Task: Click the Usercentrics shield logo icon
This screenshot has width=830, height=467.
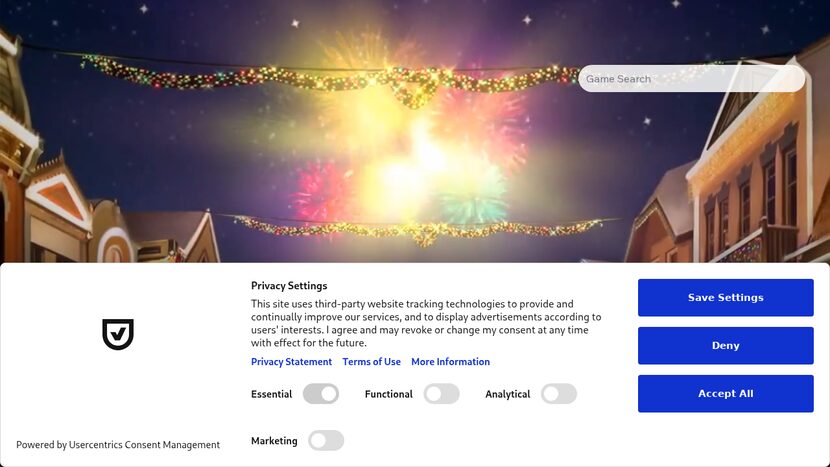Action: (118, 334)
